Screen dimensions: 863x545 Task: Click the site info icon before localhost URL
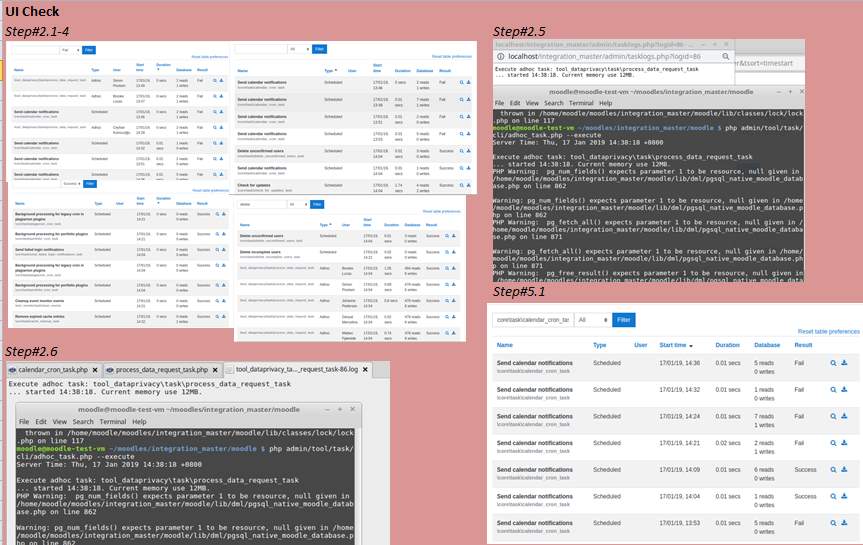500,56
